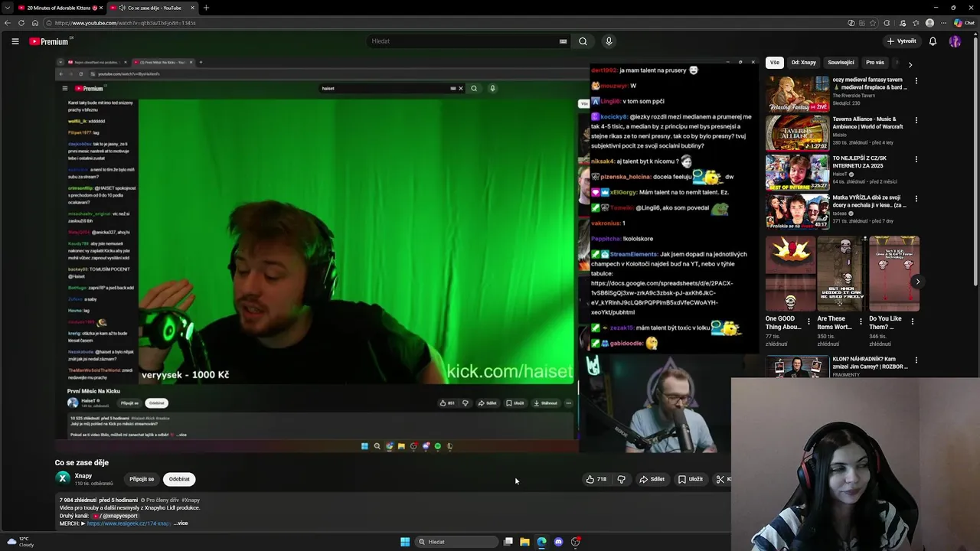The width and height of the screenshot is (980, 551).
Task: Click the Windows taskbar Hledat search box
Action: (456, 542)
